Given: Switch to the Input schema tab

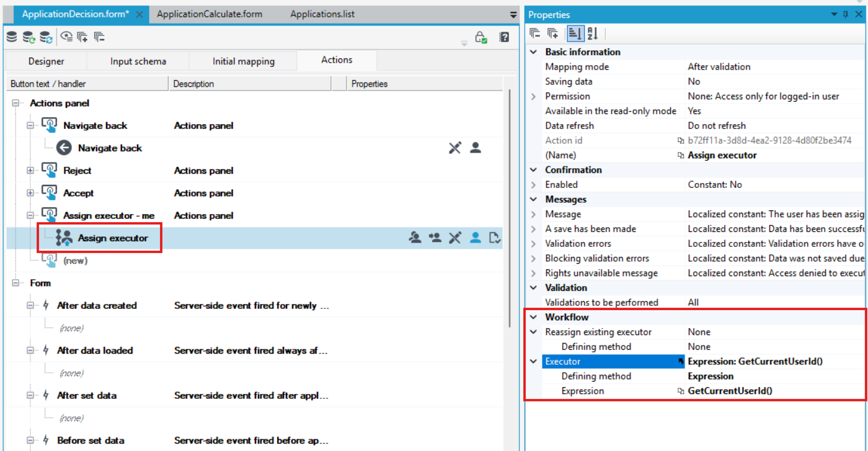Looking at the screenshot, I should [138, 61].
